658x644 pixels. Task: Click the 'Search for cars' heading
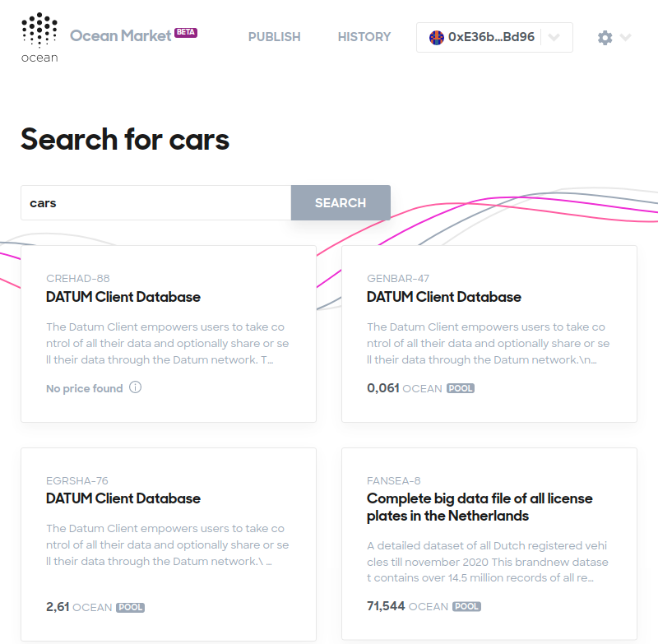point(125,139)
